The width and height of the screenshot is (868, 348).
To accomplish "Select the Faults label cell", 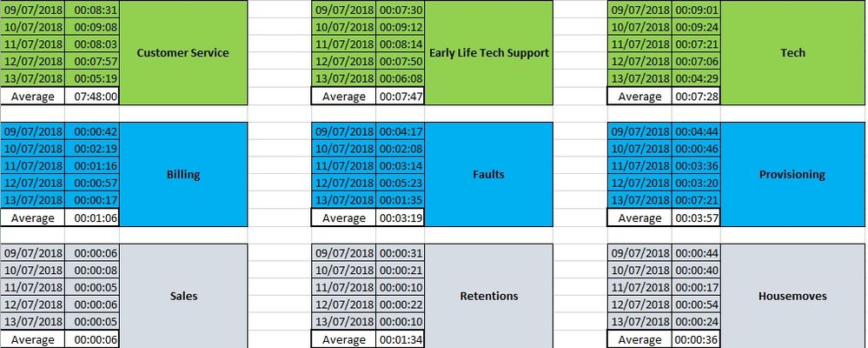I will coord(488,174).
